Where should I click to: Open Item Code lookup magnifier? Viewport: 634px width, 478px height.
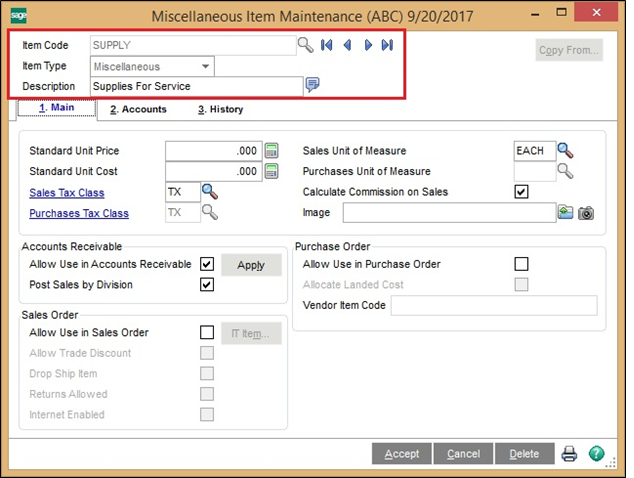(x=306, y=45)
